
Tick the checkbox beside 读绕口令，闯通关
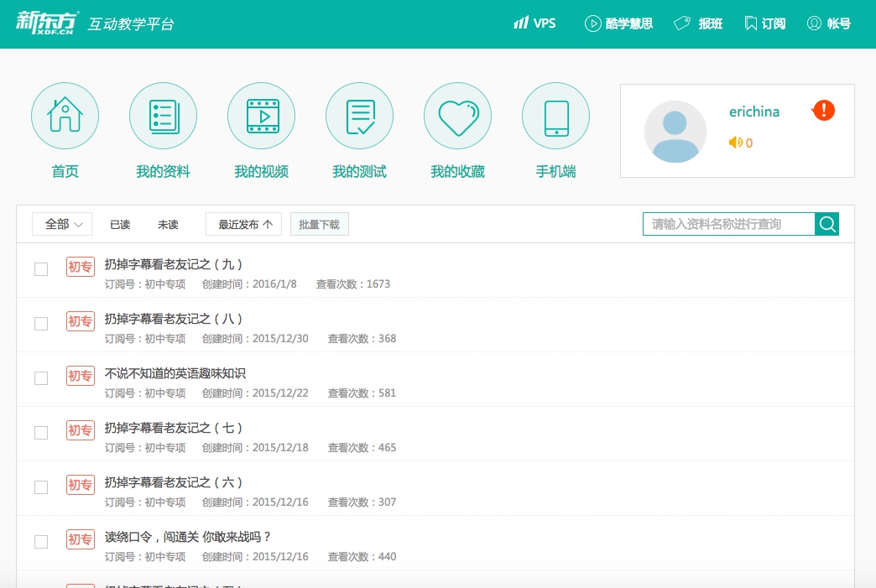pyautogui.click(x=41, y=542)
